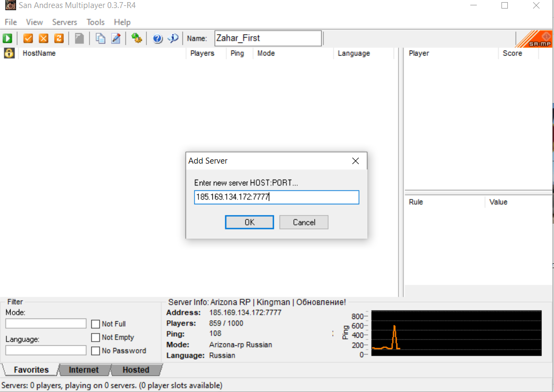The height and width of the screenshot is (392, 554).
Task: Click the address text 185.169.134.172:7777
Action: tap(245, 313)
